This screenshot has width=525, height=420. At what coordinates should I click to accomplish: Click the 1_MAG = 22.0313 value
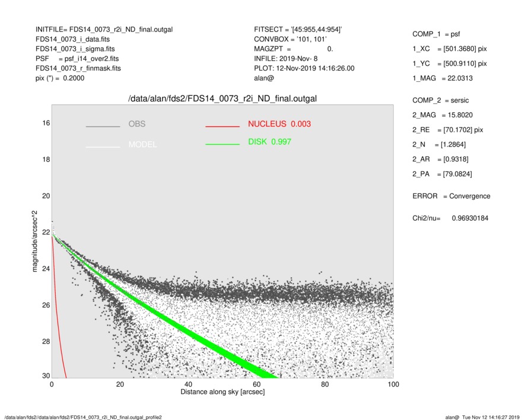443,78
